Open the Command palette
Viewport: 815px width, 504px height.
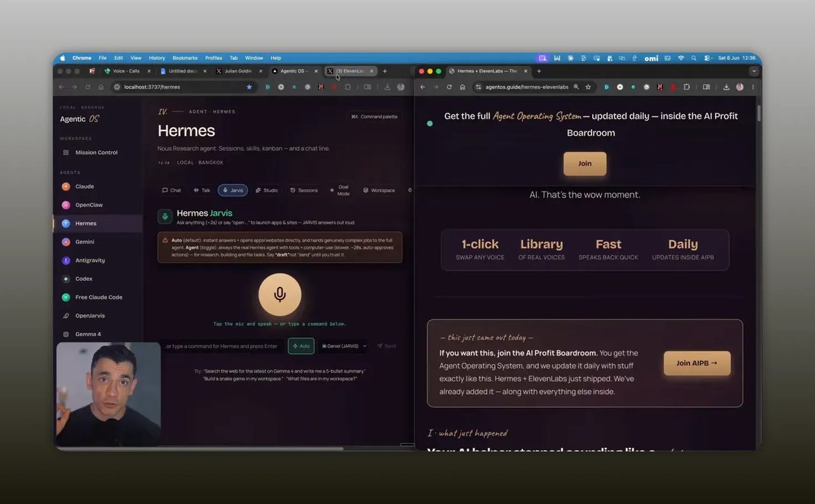pyautogui.click(x=374, y=116)
